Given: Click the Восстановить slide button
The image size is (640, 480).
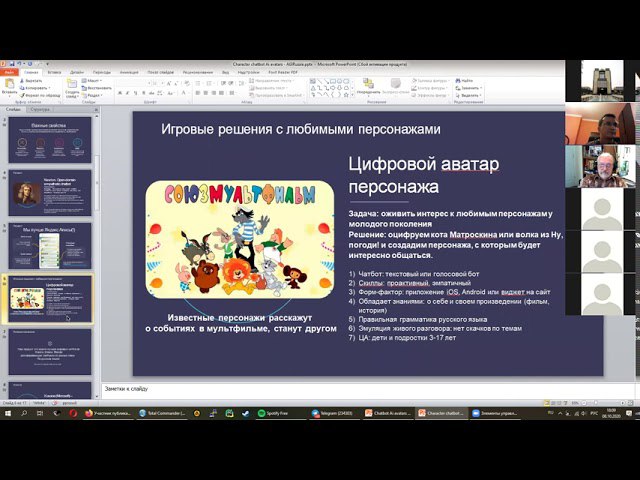Looking at the screenshot, I should [x=96, y=88].
